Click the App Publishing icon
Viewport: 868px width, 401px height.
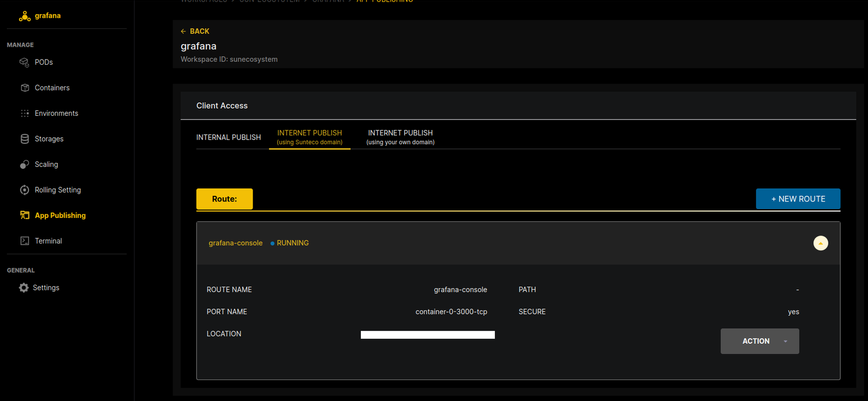click(x=25, y=215)
